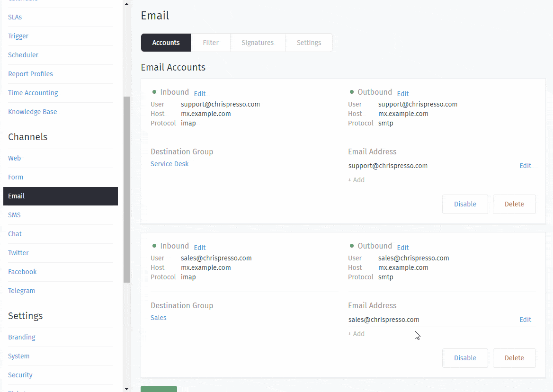Click support account inbound status dot
The width and height of the screenshot is (553, 392).
[x=154, y=92]
